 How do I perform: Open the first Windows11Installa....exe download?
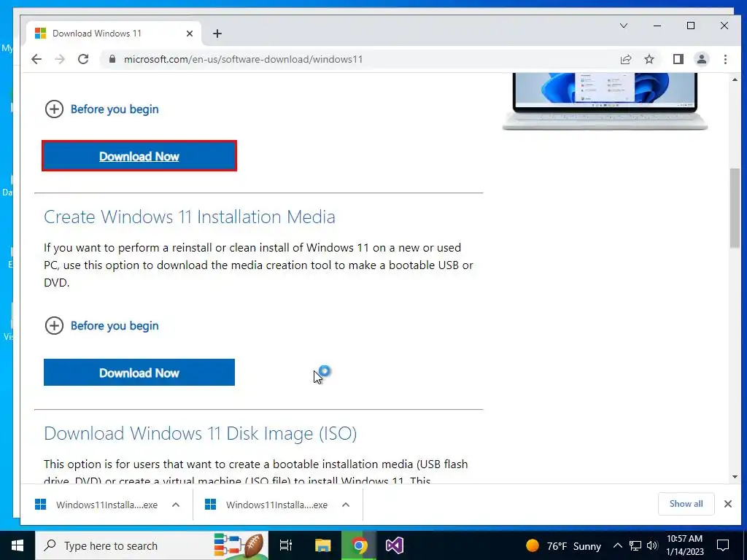pyautogui.click(x=97, y=505)
